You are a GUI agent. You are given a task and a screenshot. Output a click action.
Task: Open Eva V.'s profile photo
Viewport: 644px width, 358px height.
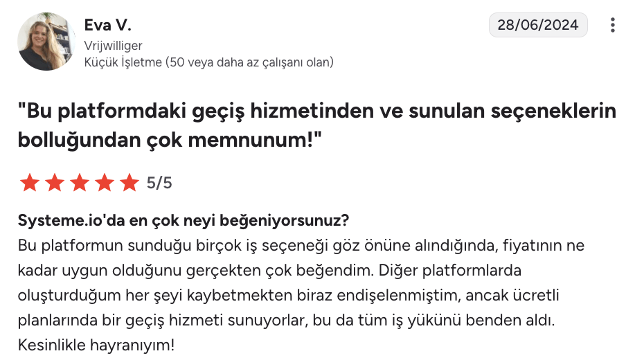(46, 42)
